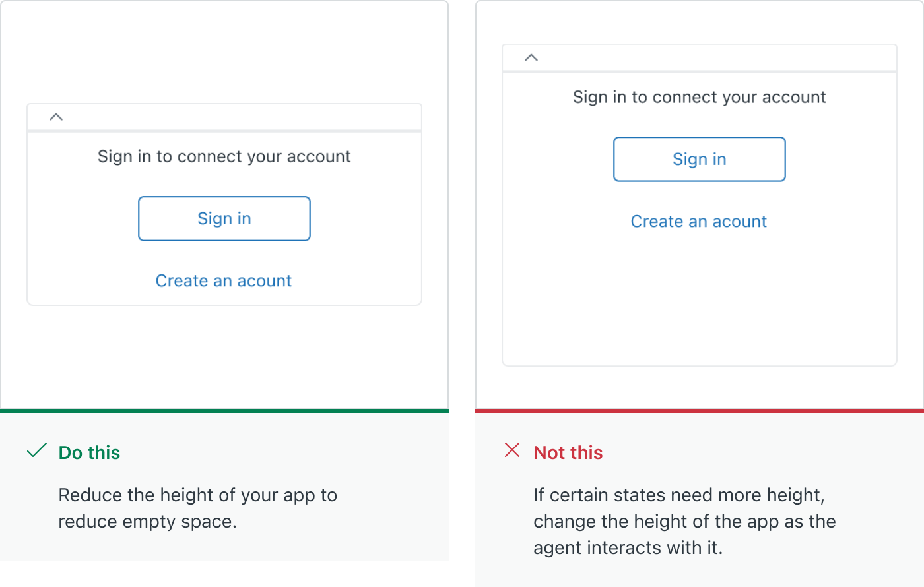Viewport: 924px width, 587px height.
Task: Click the 'If certain states need more height' description
Action: [x=685, y=521]
